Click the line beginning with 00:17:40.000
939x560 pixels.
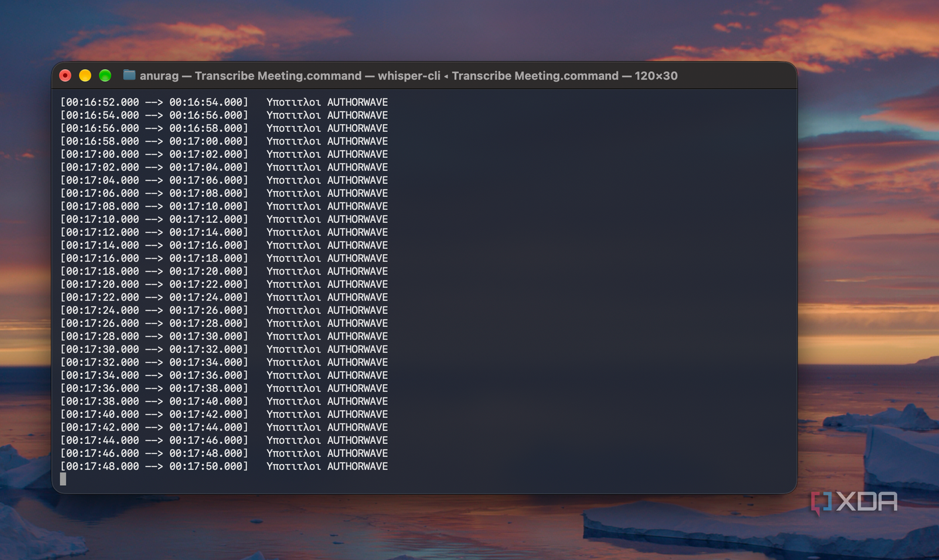(x=224, y=414)
